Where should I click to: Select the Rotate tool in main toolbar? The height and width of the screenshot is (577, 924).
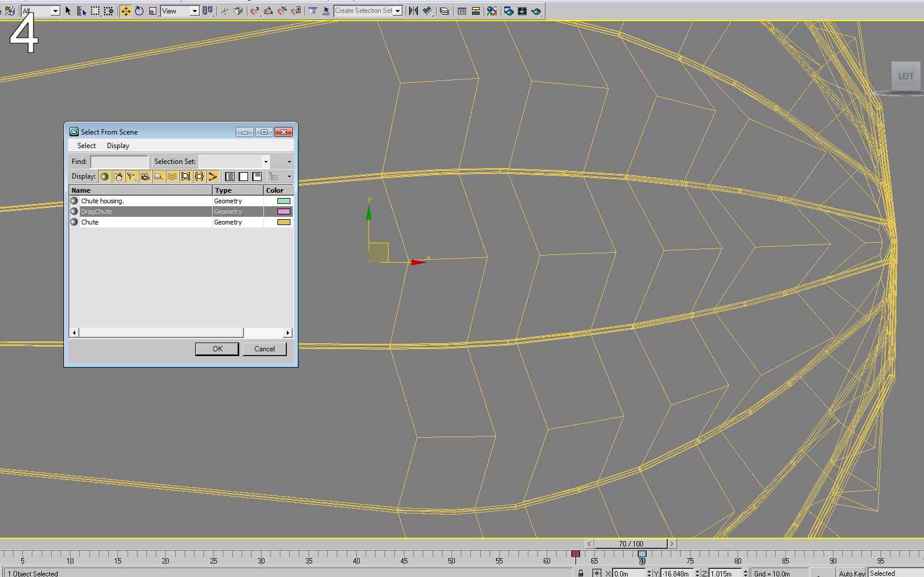(x=139, y=11)
